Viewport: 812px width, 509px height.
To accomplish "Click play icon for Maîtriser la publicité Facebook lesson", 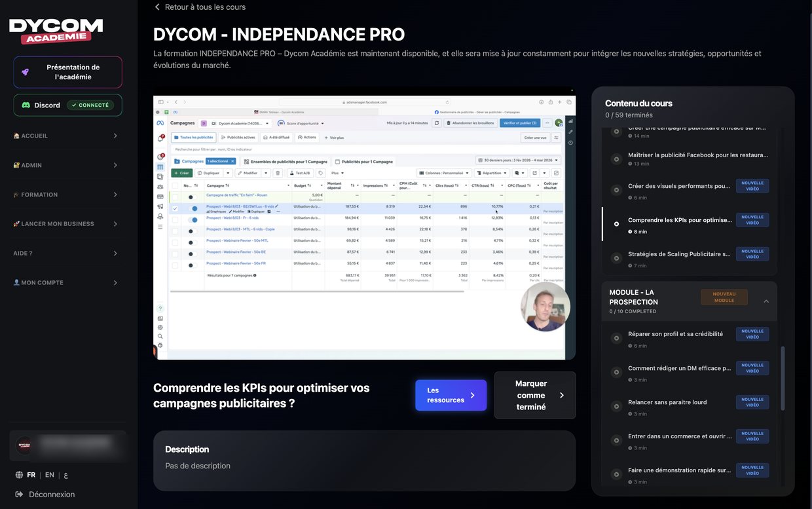I will tap(616, 159).
